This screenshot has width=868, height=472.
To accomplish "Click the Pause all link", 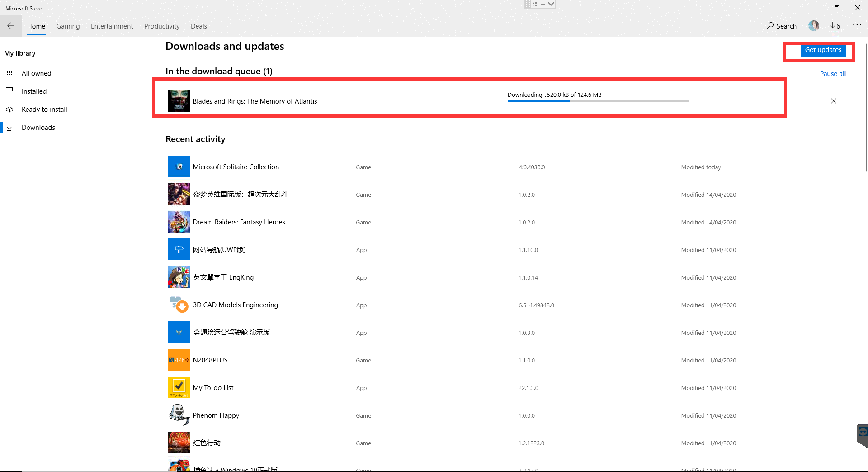I will click(x=833, y=73).
